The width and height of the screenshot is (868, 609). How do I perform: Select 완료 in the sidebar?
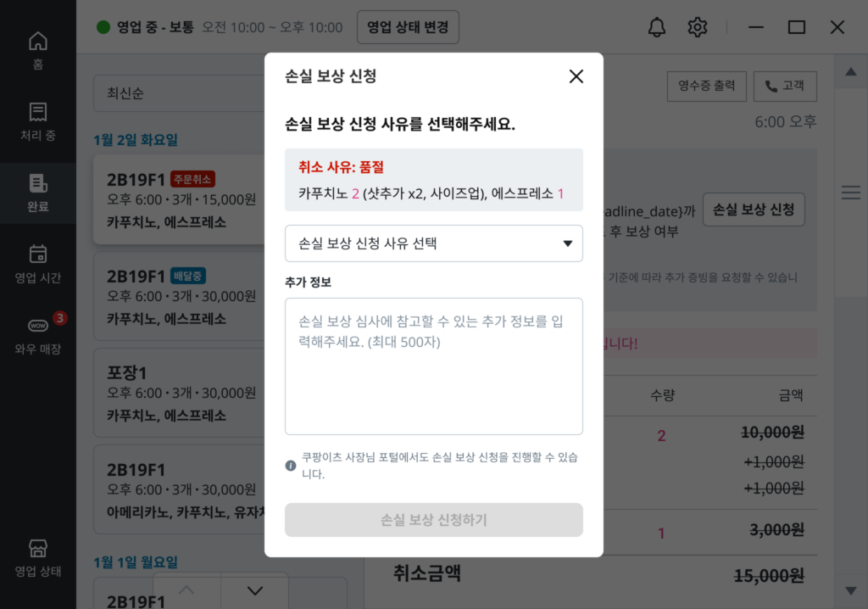[38, 193]
